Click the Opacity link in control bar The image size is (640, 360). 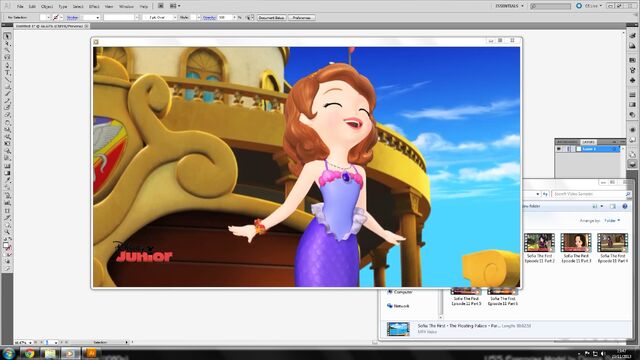click(209, 18)
